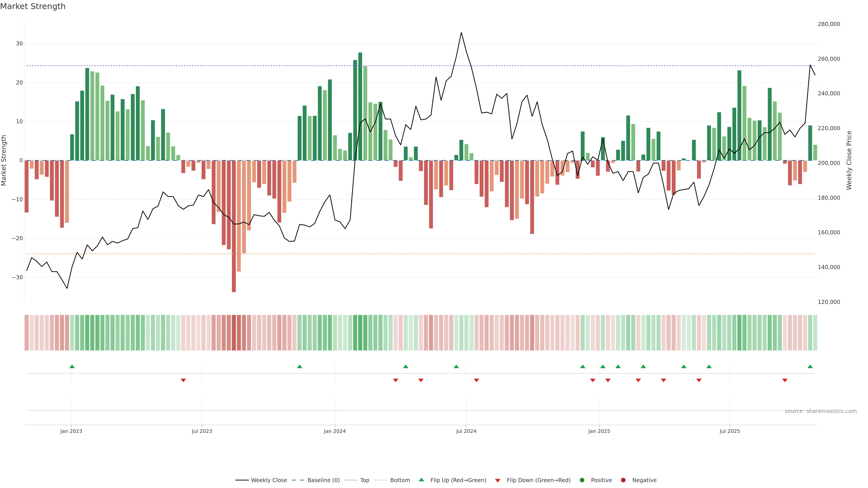Click the first red Flip Down triangle marker
The height and width of the screenshot is (488, 868).
click(183, 380)
